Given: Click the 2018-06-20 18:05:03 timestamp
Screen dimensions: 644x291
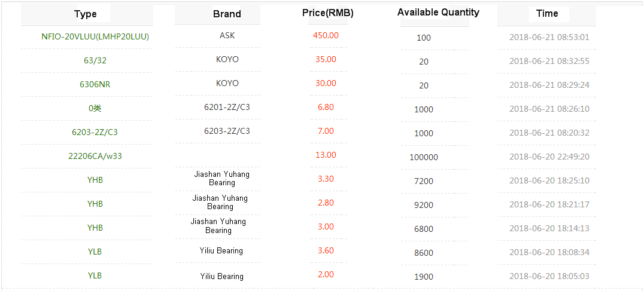Looking at the screenshot, I should pos(549,276).
